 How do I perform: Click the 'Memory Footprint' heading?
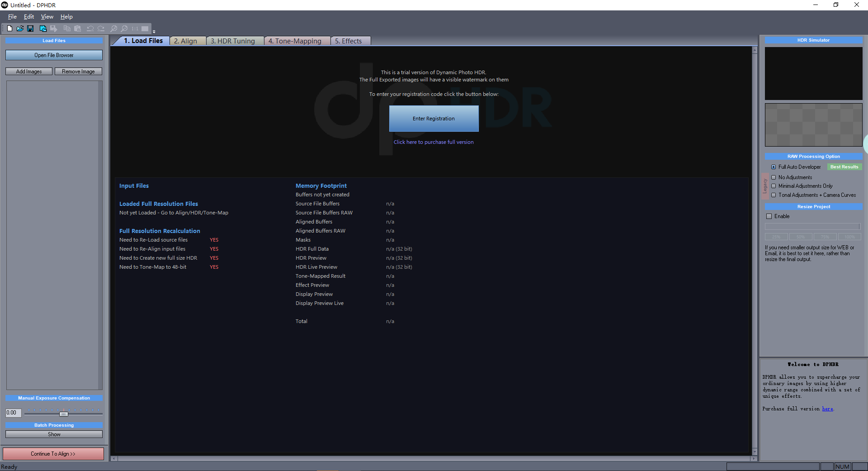321,186
